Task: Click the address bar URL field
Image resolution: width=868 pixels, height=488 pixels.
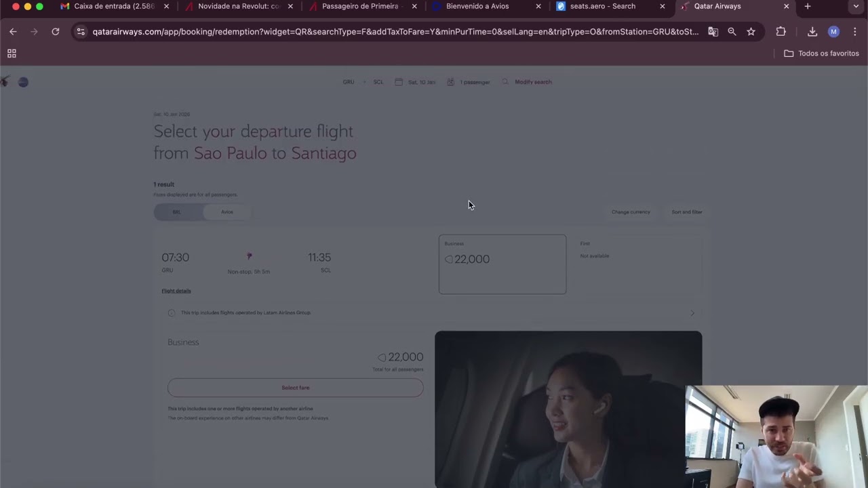Action: point(395,32)
